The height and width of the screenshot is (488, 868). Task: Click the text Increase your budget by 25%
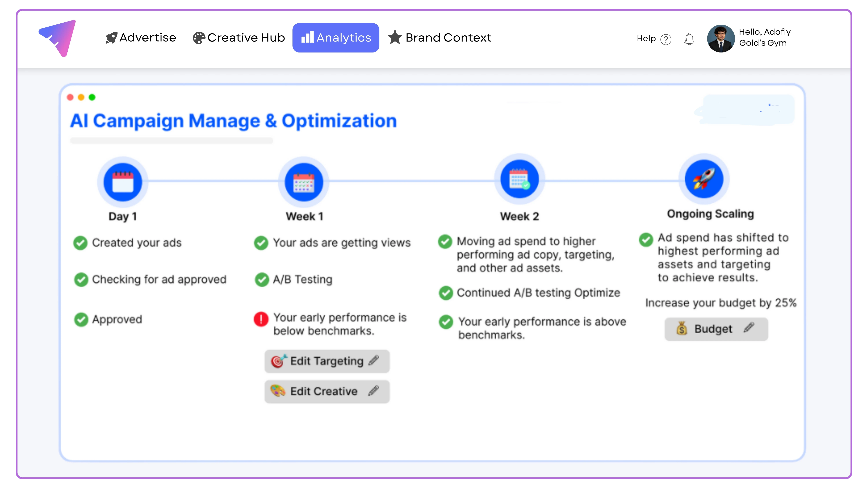click(x=721, y=303)
